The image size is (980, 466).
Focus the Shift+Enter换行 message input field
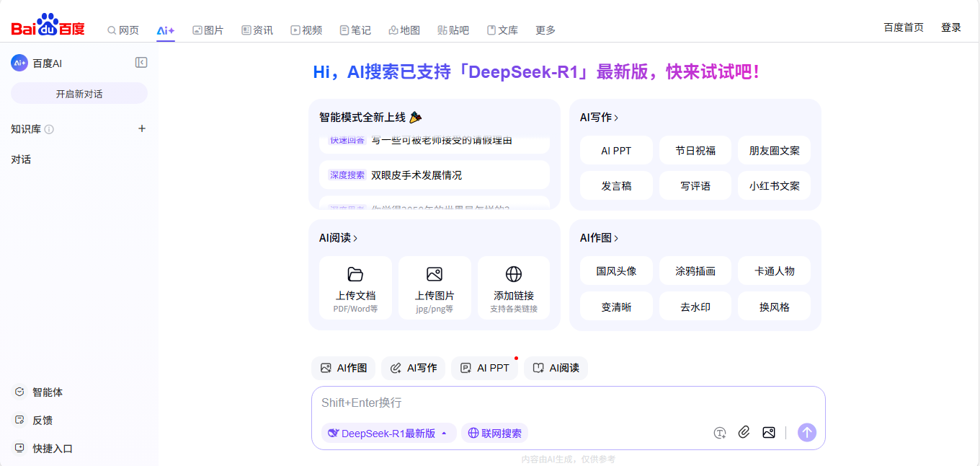(x=569, y=403)
